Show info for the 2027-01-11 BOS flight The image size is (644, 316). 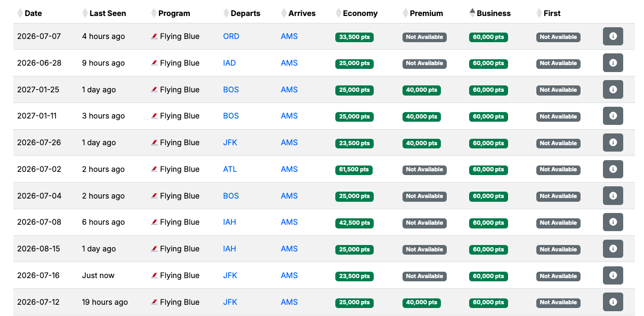pyautogui.click(x=613, y=116)
